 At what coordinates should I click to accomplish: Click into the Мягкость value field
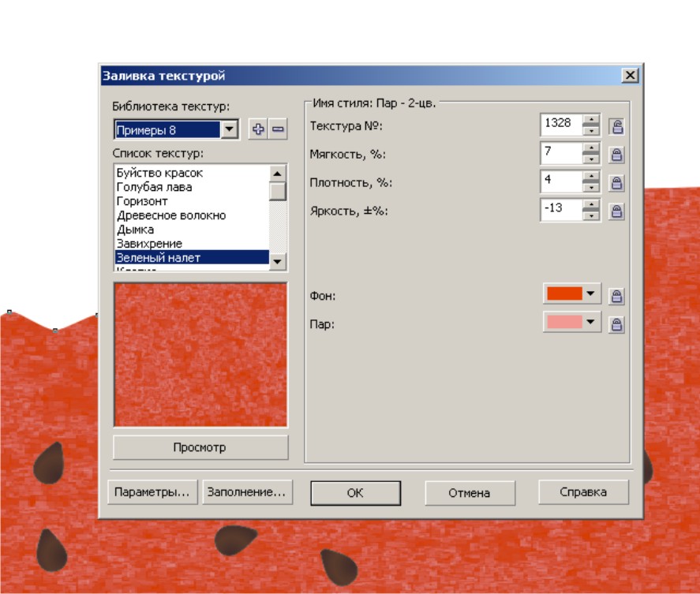tap(560, 153)
